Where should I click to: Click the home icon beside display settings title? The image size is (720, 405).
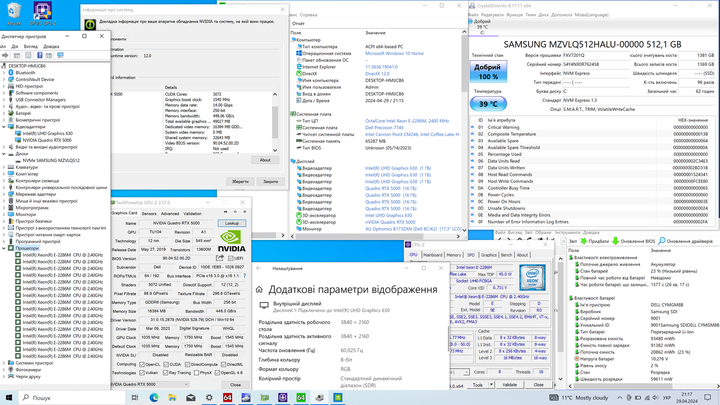pyautogui.click(x=259, y=290)
